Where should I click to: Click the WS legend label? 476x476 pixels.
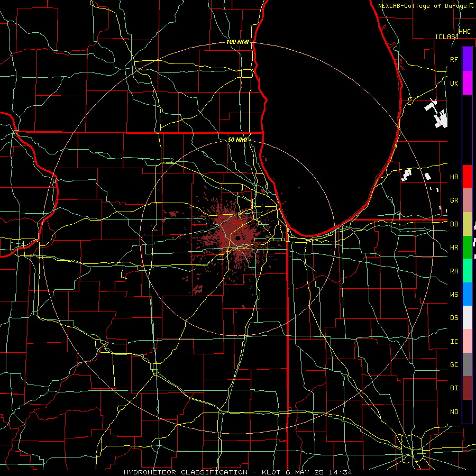pyautogui.click(x=454, y=294)
